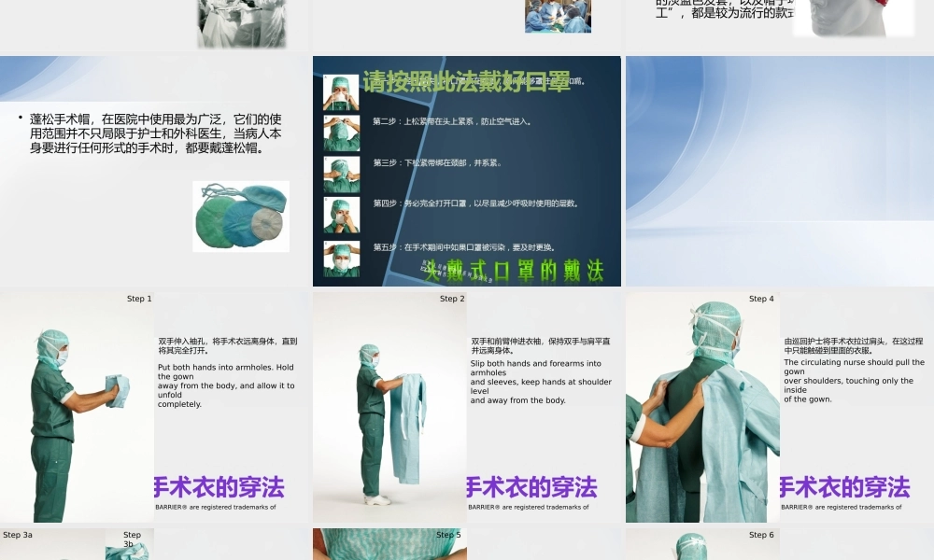Select the 第一步 mask-wearing step image
Image resolution: width=934 pixels, height=560 pixels.
(x=341, y=94)
